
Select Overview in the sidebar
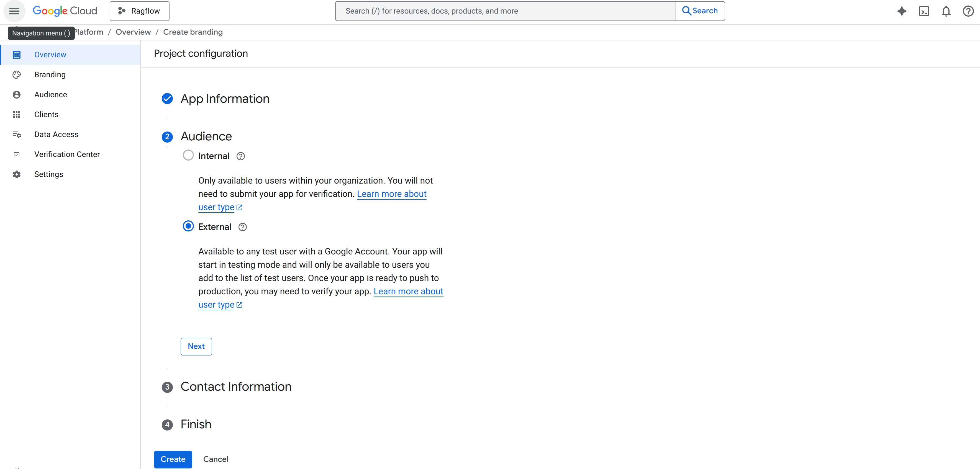[x=70, y=55]
